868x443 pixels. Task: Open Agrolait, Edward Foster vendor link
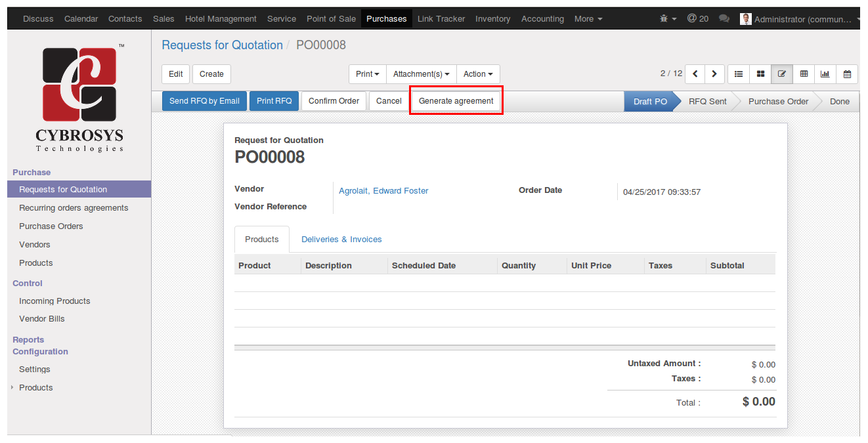(x=383, y=191)
